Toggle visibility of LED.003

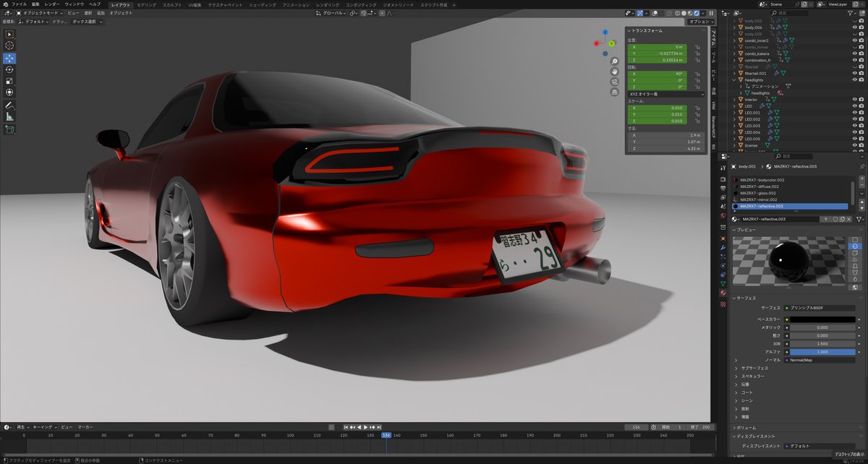pyautogui.click(x=854, y=125)
